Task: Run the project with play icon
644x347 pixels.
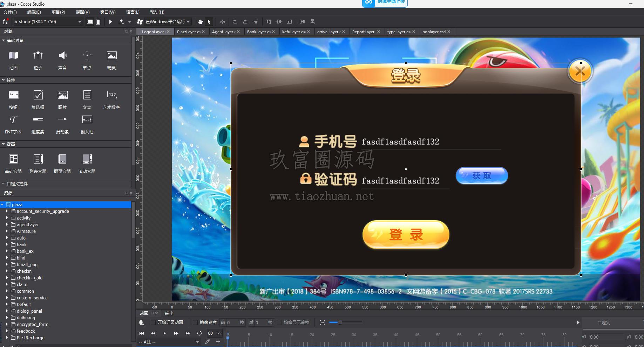Action: click(x=110, y=22)
